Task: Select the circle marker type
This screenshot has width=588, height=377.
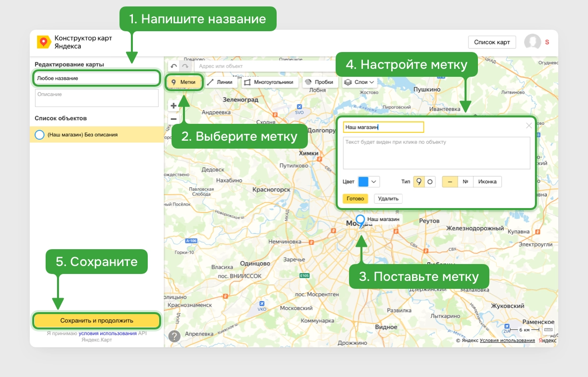Action: (430, 182)
